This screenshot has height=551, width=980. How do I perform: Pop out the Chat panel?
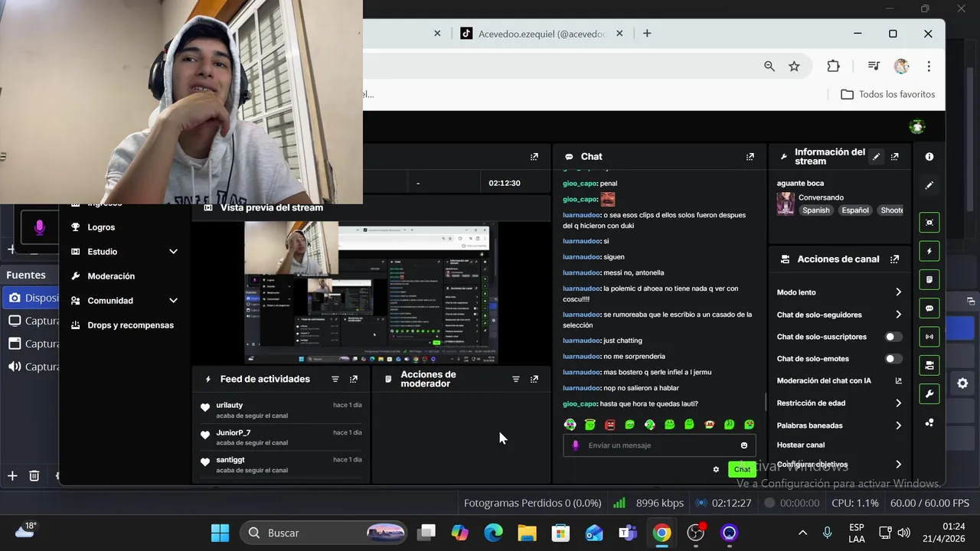click(x=750, y=156)
